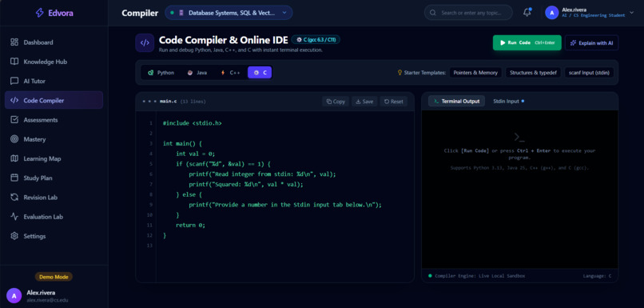Click the magnifier icon in the search box

click(x=432, y=13)
